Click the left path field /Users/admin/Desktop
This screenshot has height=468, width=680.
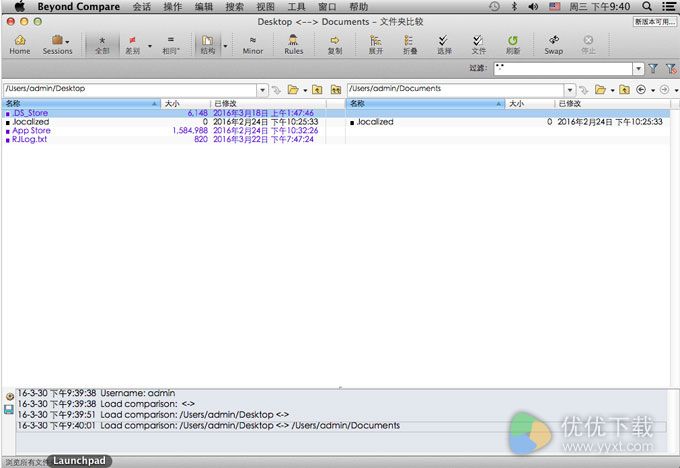click(130, 89)
